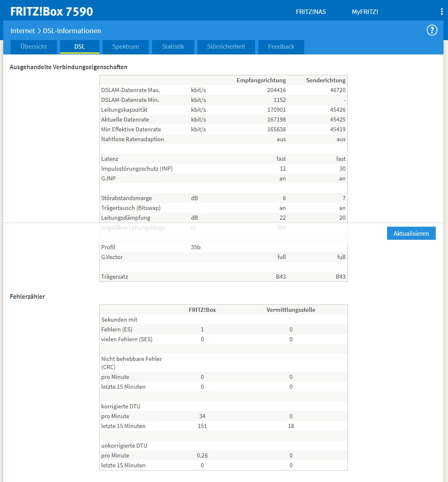Select Aktuelle Datenrate value 167198

click(x=276, y=119)
